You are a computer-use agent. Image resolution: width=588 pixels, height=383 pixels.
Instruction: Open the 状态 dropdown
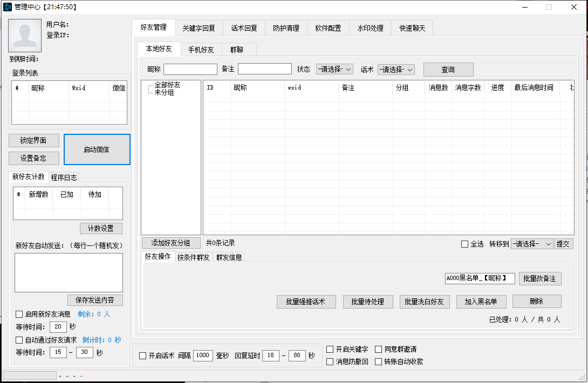334,70
